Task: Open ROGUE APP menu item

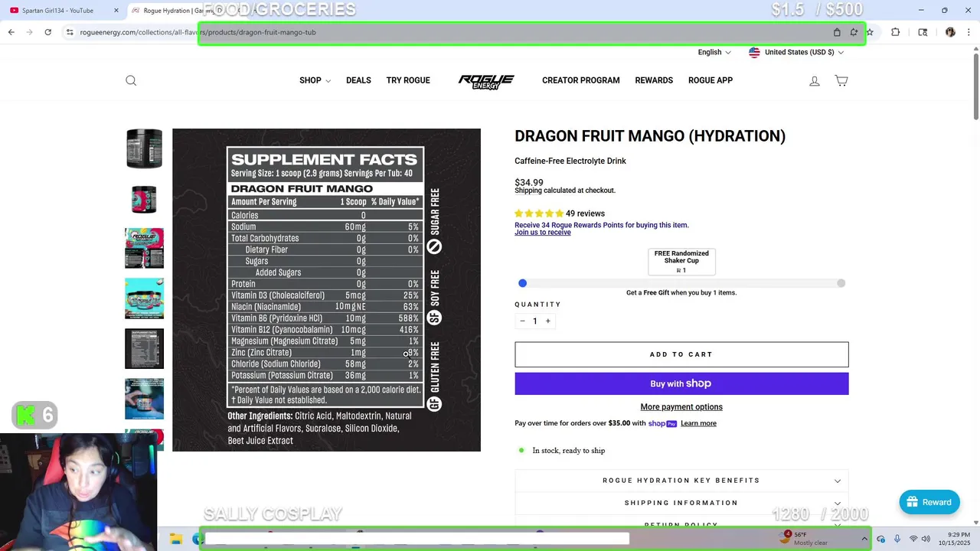Action: coord(710,80)
